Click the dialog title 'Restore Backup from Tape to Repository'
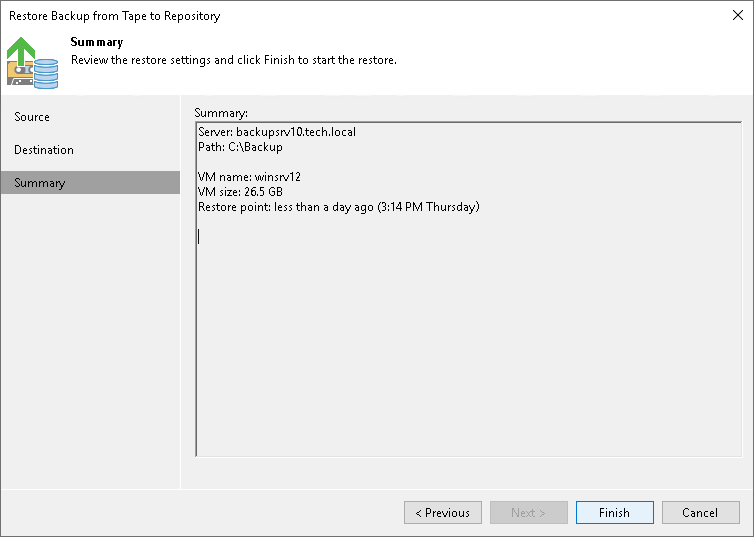This screenshot has width=754, height=537. (x=114, y=16)
